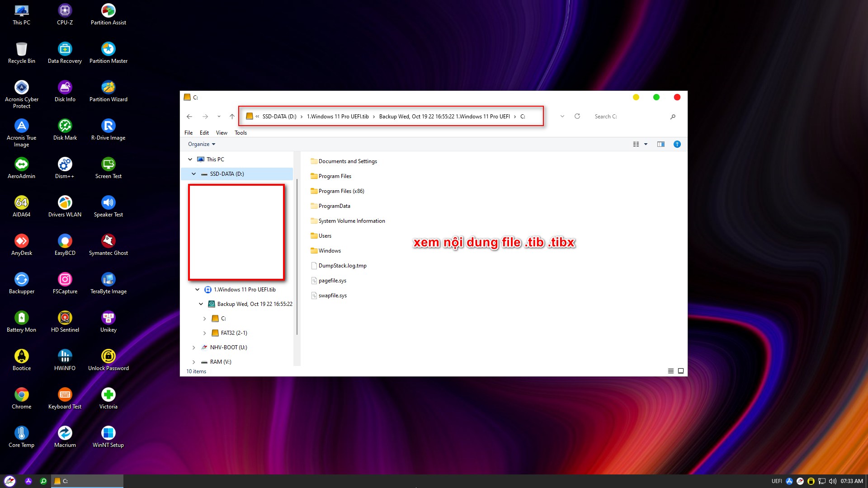Switch to large icons view in status bar

pyautogui.click(x=681, y=371)
